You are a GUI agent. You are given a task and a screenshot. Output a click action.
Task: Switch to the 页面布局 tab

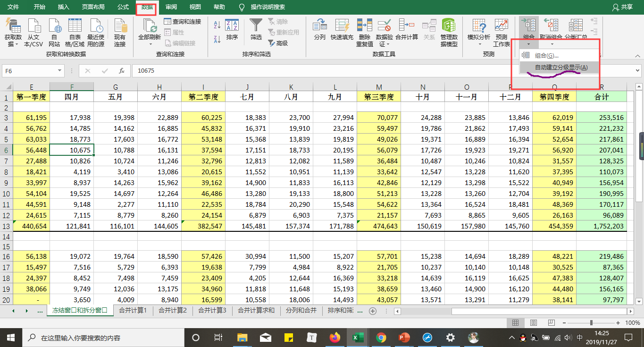(93, 7)
